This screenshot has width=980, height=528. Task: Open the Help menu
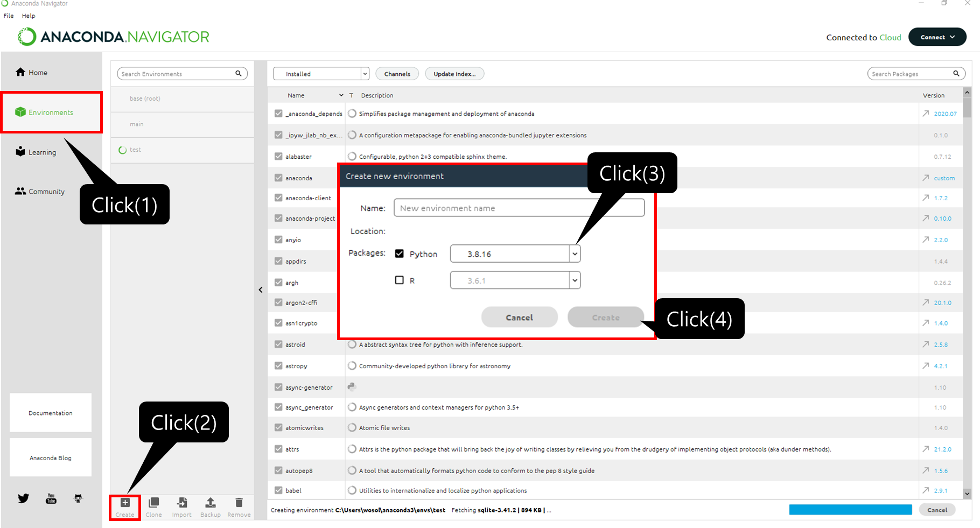[x=29, y=16]
